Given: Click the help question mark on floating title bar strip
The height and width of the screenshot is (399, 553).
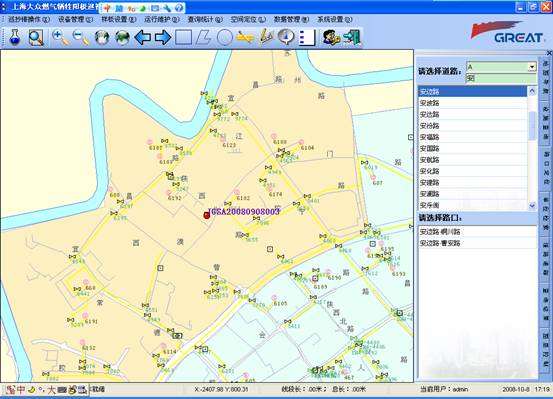Looking at the screenshot, I should tap(179, 8).
